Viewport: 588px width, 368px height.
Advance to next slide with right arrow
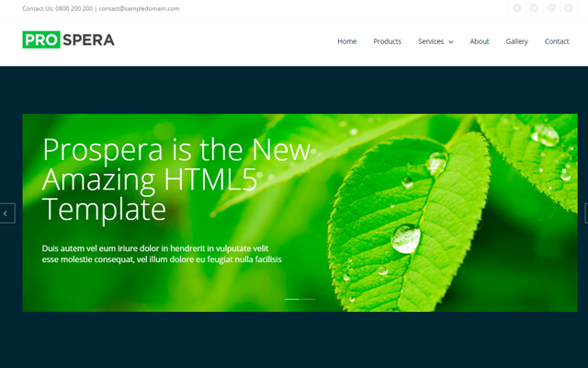585,213
